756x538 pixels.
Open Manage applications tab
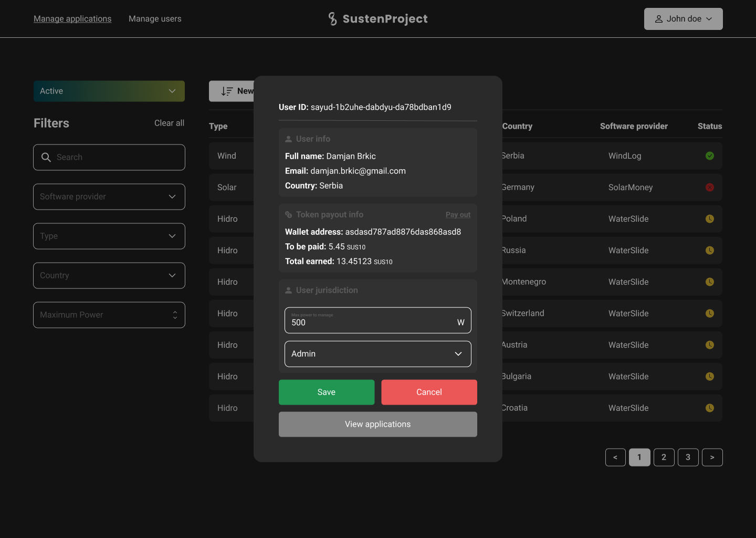pyautogui.click(x=72, y=19)
